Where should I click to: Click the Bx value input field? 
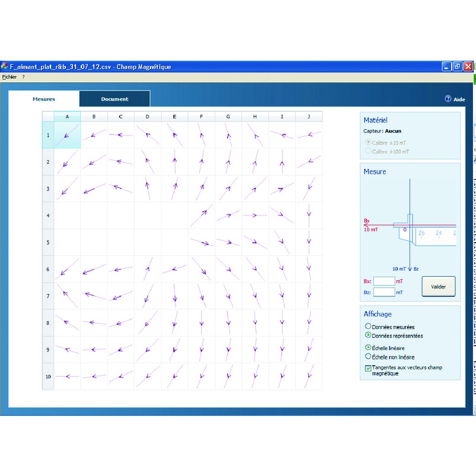click(x=384, y=281)
